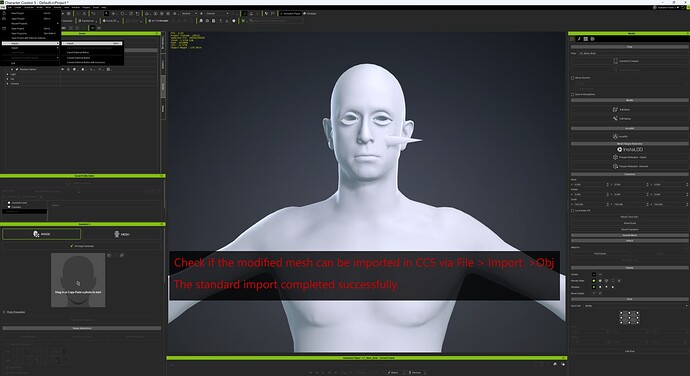Viewport: 690px width, 376px height.
Task: Select the arrow selection tool
Action: pos(106,14)
